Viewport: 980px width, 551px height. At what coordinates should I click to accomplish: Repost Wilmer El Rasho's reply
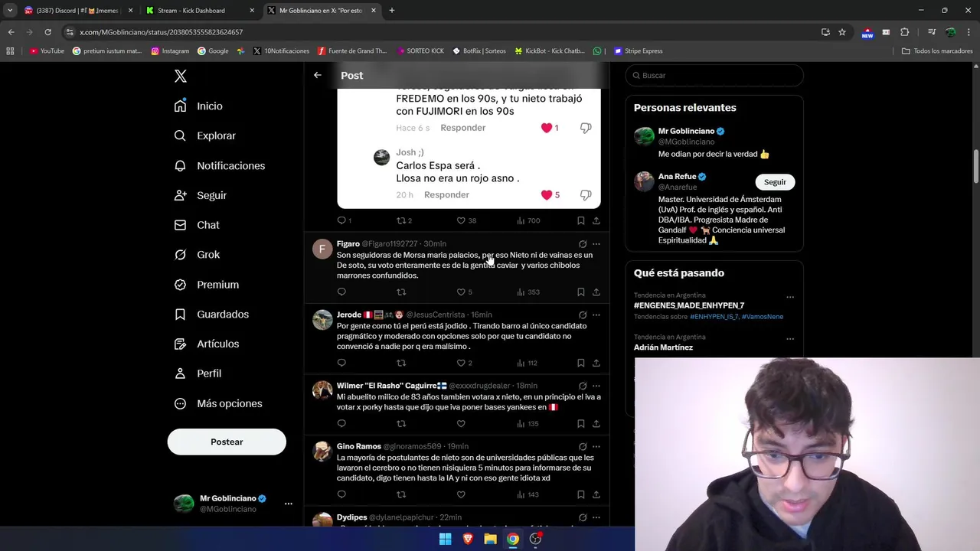tap(401, 423)
